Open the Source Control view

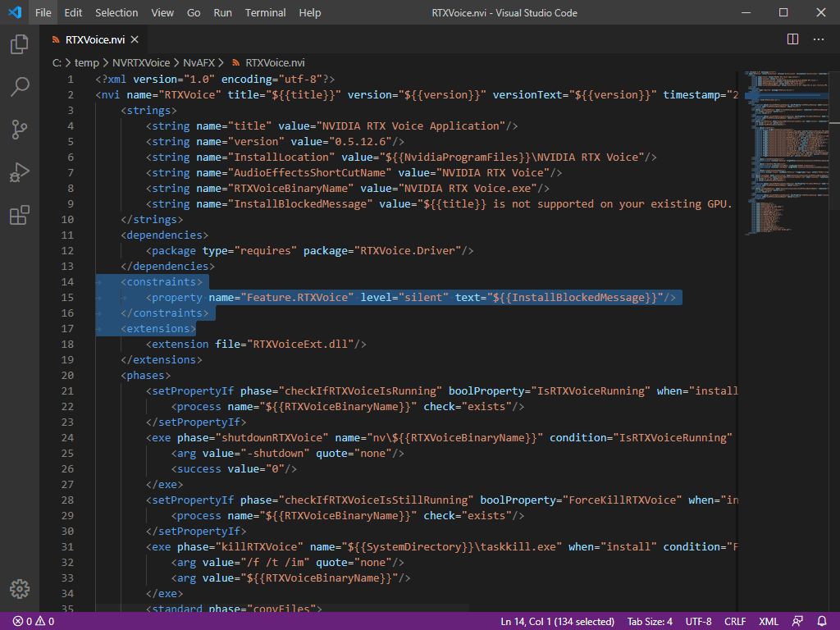[20, 130]
